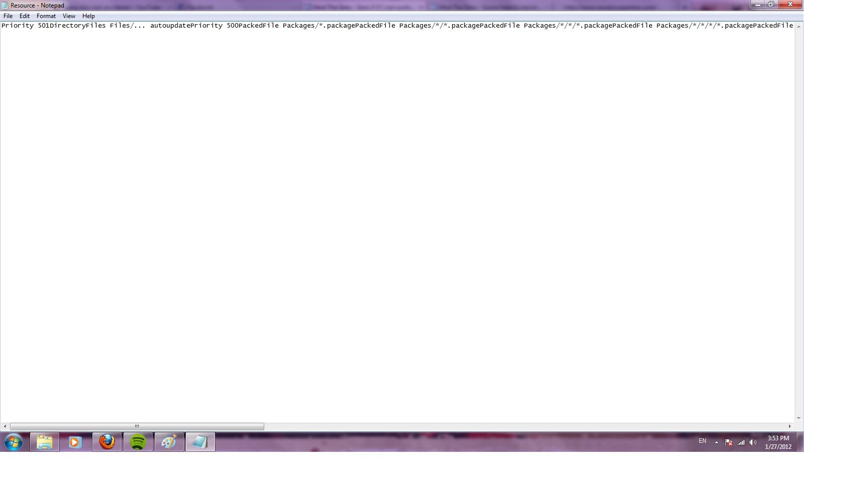
Task: Click the Windows Start orb
Action: click(x=14, y=442)
